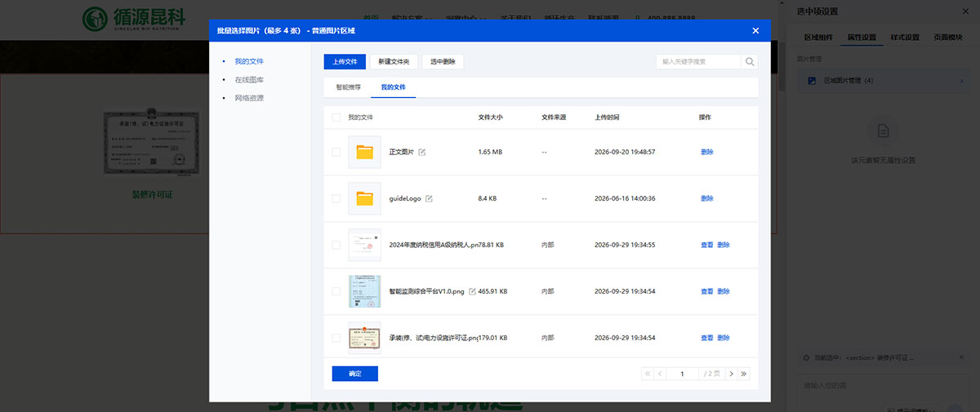The width and height of the screenshot is (980, 412).
Task: Select 我的文件 in left sidebar
Action: [249, 61]
